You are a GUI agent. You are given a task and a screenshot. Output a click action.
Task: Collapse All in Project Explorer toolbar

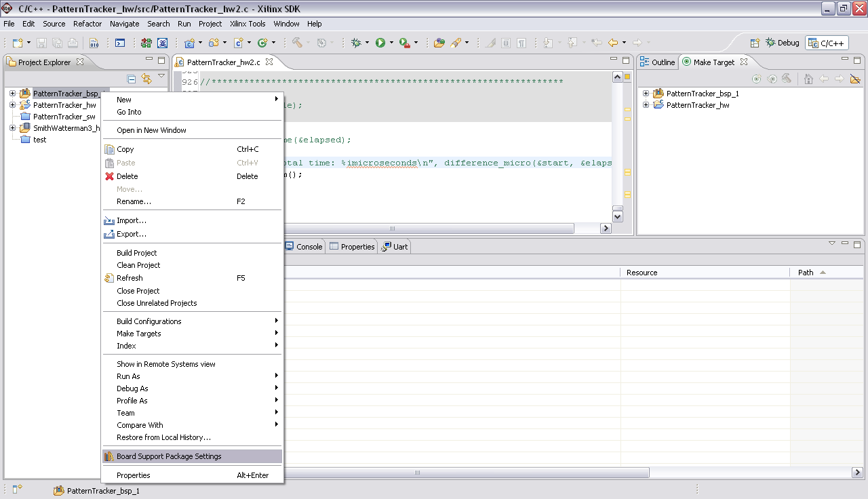[x=132, y=79]
